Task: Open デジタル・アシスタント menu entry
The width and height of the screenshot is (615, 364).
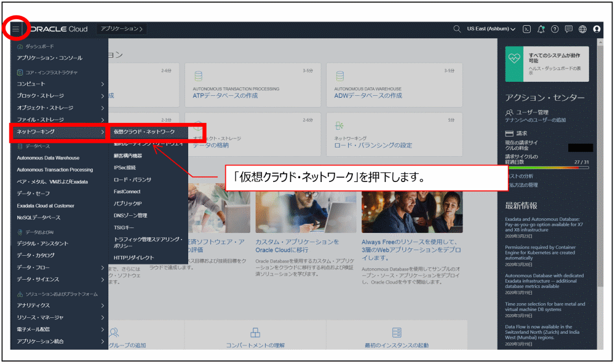Action: pos(42,243)
